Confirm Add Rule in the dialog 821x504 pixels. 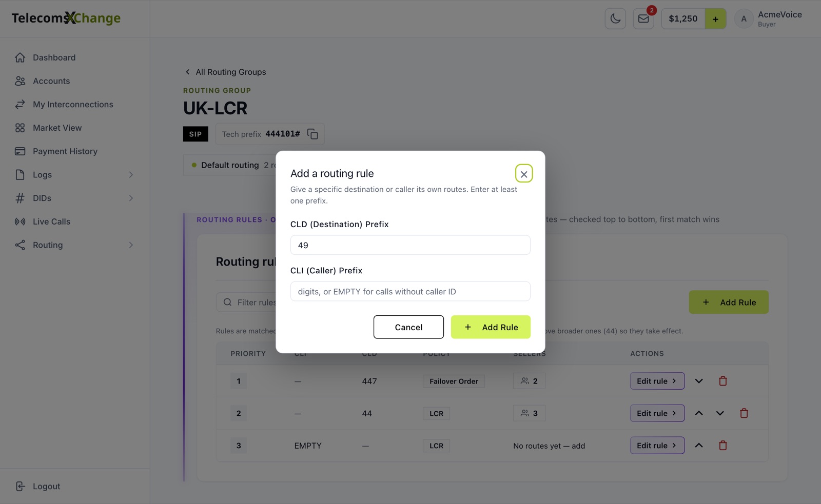tap(491, 327)
